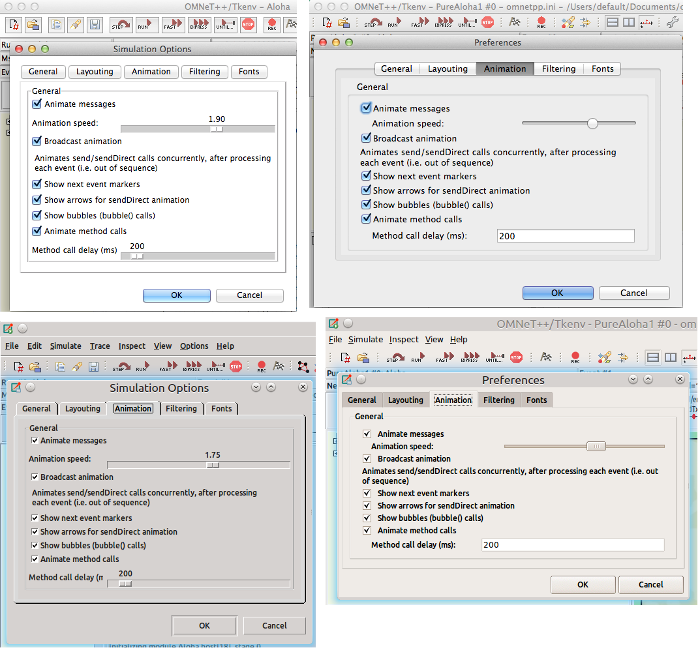Screen dimensions: 700x652
Task: Click the FAST run icon in Aloha window toolbar
Action: click(173, 24)
